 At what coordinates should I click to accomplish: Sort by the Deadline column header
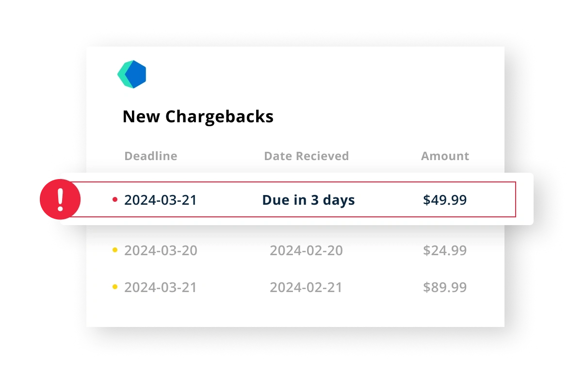tap(151, 156)
